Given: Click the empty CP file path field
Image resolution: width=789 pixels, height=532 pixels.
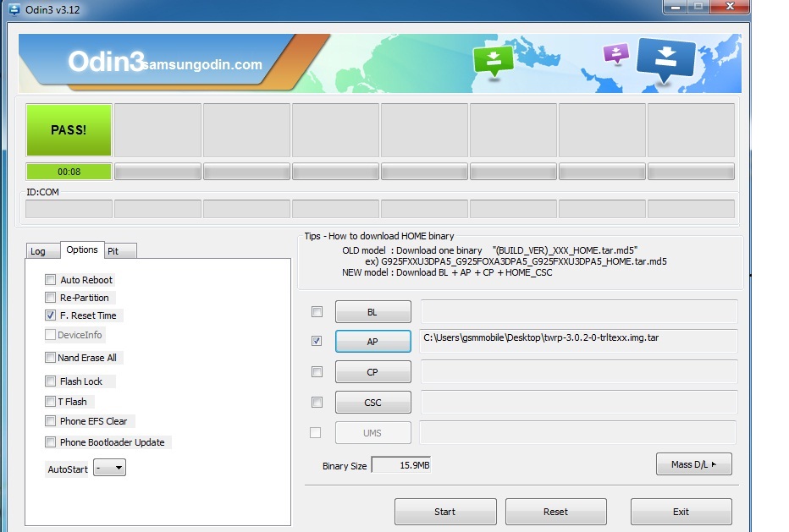Looking at the screenshot, I should 579,372.
